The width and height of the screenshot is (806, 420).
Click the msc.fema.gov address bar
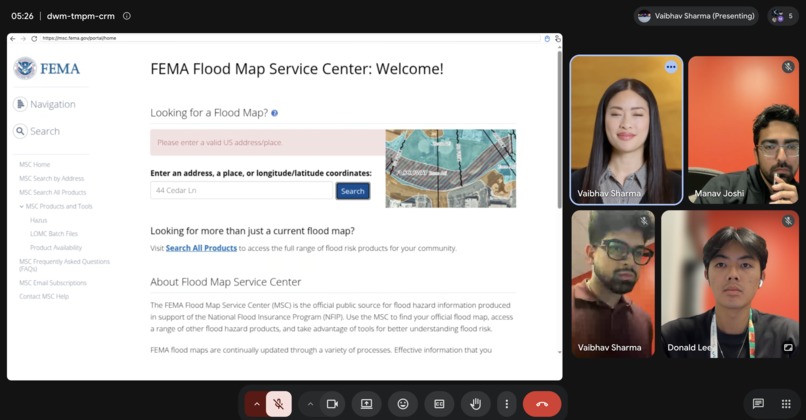pyautogui.click(x=290, y=38)
